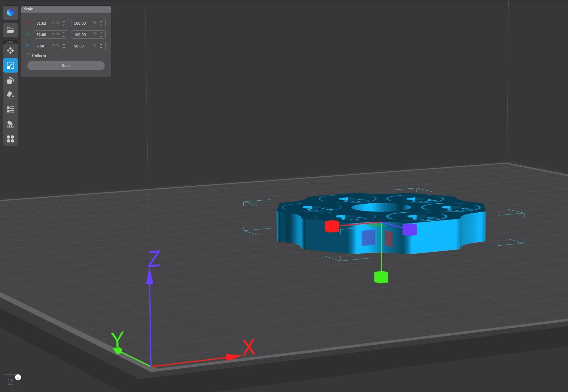Click the blue cube logo icon
This screenshot has height=392, width=568.
(11, 13)
